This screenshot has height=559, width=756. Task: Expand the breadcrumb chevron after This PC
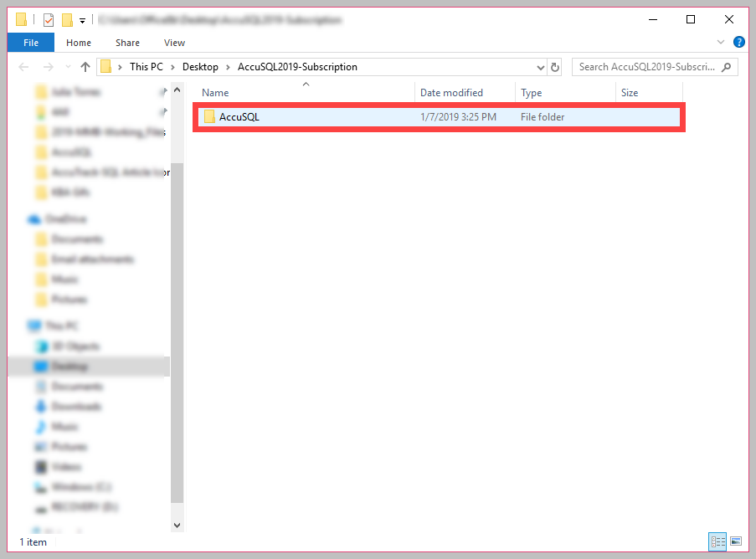tap(172, 67)
